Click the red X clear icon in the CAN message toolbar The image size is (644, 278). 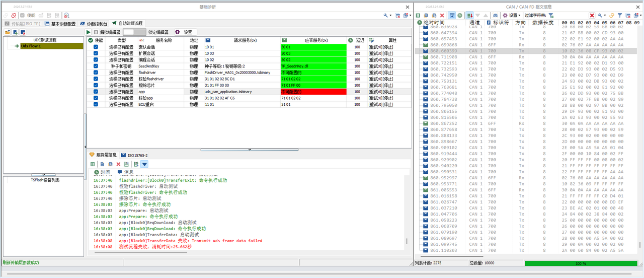tap(442, 16)
